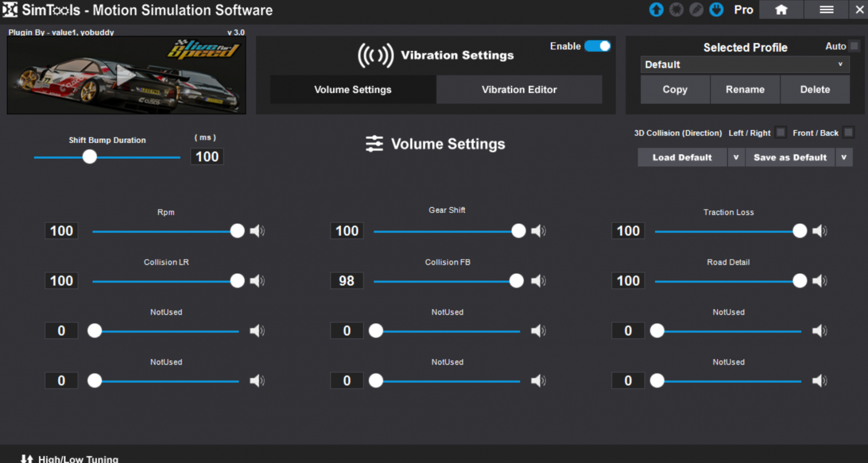Expand the Load Default dropdown arrow
The image size is (868, 463).
tap(736, 157)
